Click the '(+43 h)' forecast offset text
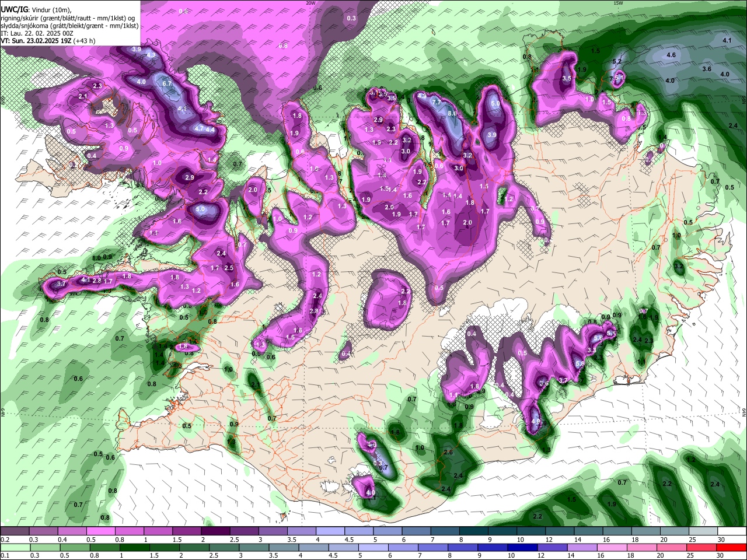The height and width of the screenshot is (560, 747). 84,41
